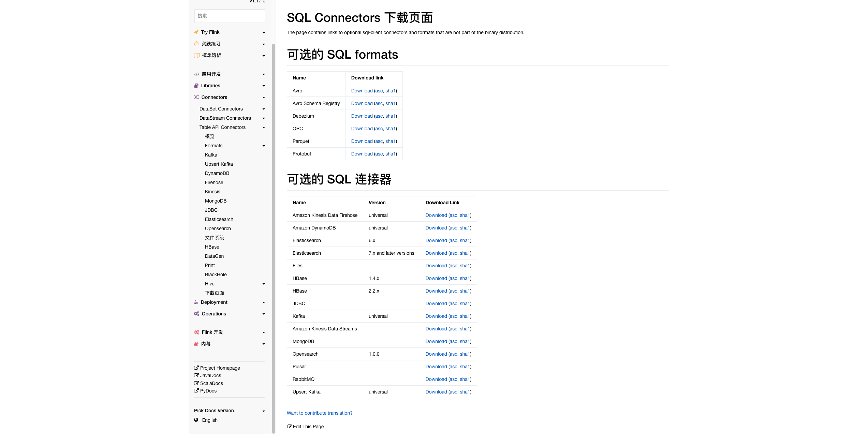This screenshot has height=446, width=868.
Task: Click the Libraries book icon
Action: click(196, 86)
